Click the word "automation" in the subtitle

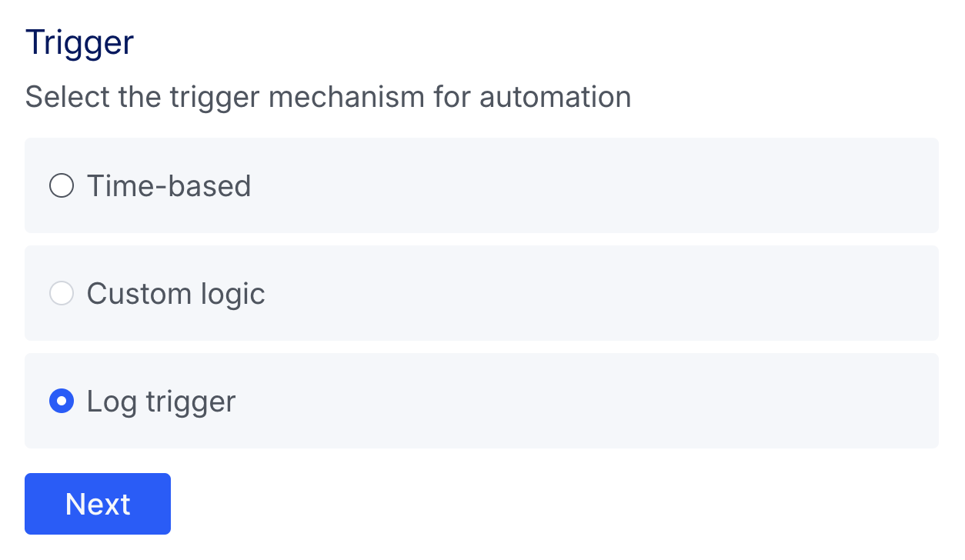[555, 98]
